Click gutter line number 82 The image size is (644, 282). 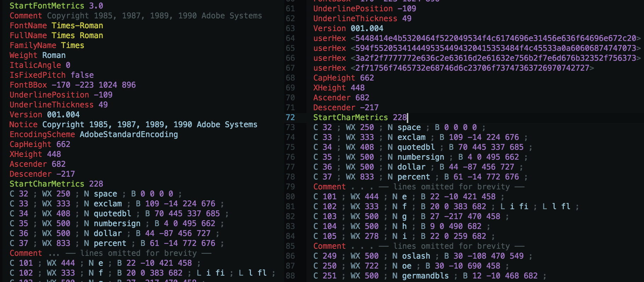coord(290,216)
